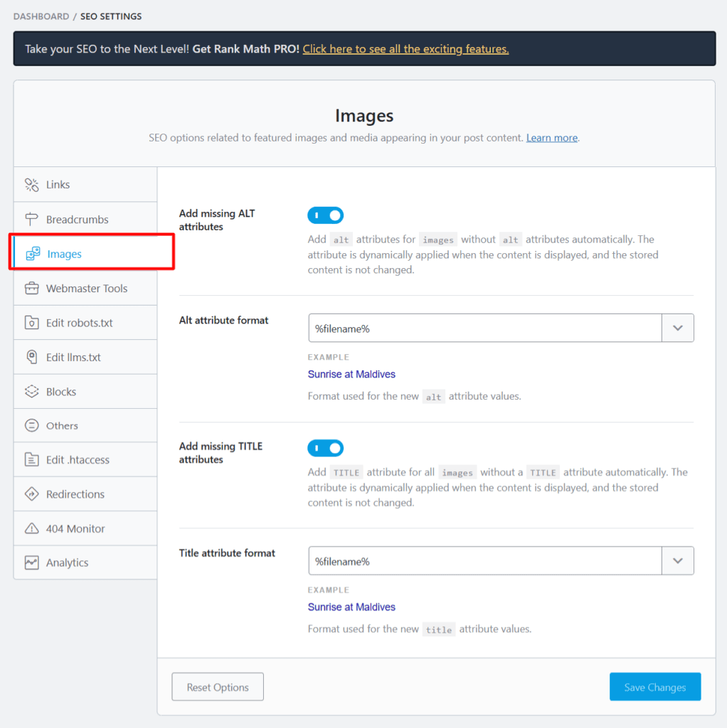Click the Save Changes button
The width and height of the screenshot is (727, 728).
pyautogui.click(x=654, y=687)
